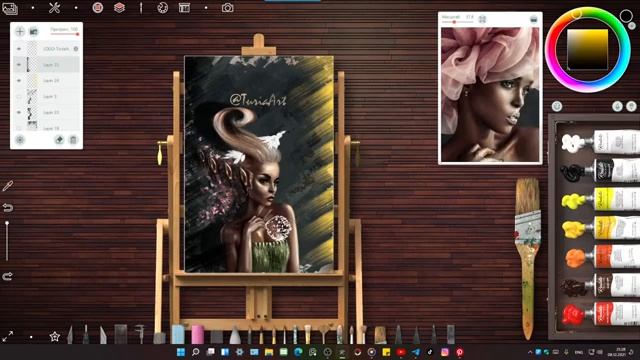Hide the highlighted selected layer using its eye icon
The image size is (640, 360).
[19, 64]
